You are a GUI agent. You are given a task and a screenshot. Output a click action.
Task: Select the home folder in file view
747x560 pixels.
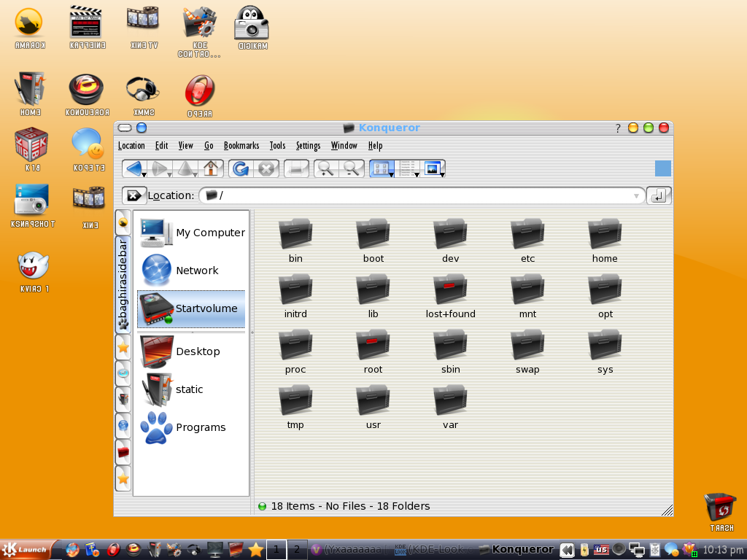pos(605,241)
